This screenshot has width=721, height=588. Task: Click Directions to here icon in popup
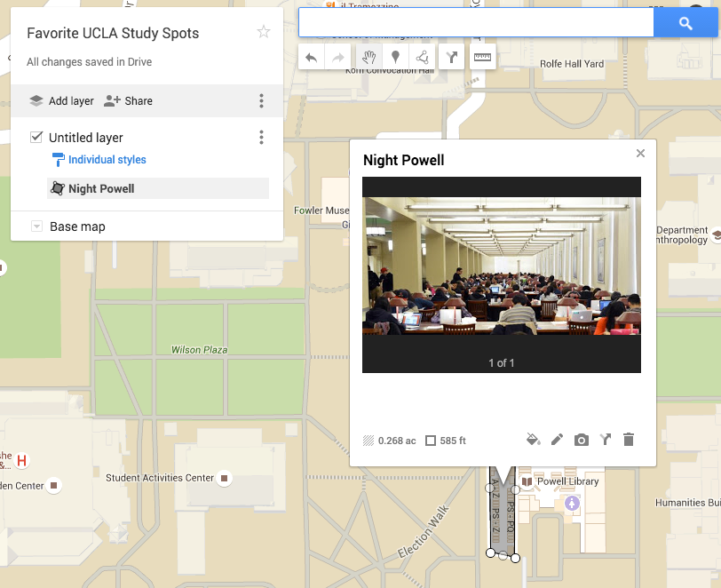(x=606, y=440)
